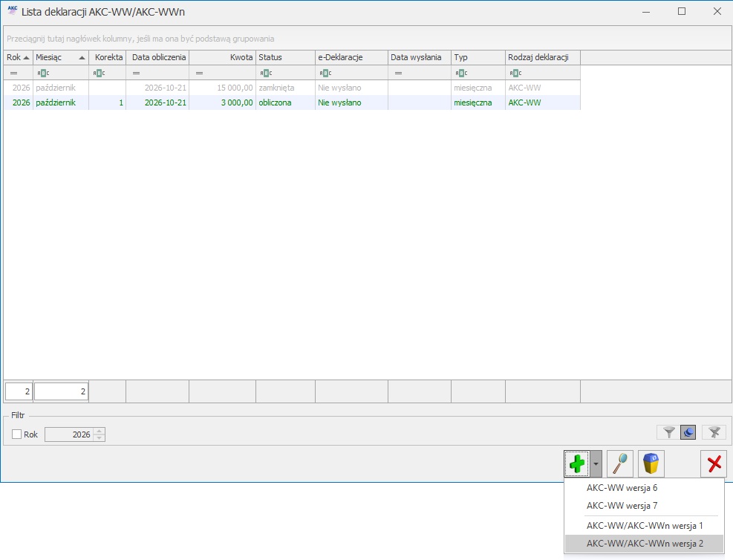Viewport: 733px width, 560px height.
Task: Click the Data obliczenia column header
Action: [157, 57]
